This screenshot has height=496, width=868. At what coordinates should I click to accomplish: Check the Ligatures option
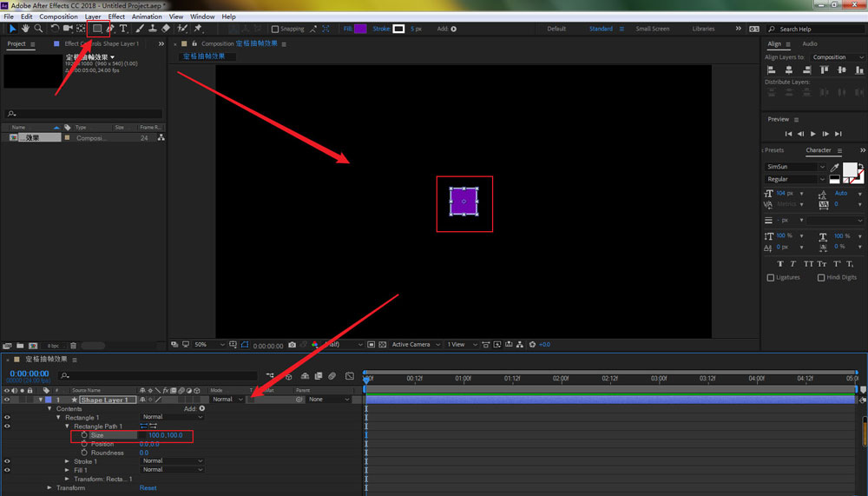(x=771, y=278)
